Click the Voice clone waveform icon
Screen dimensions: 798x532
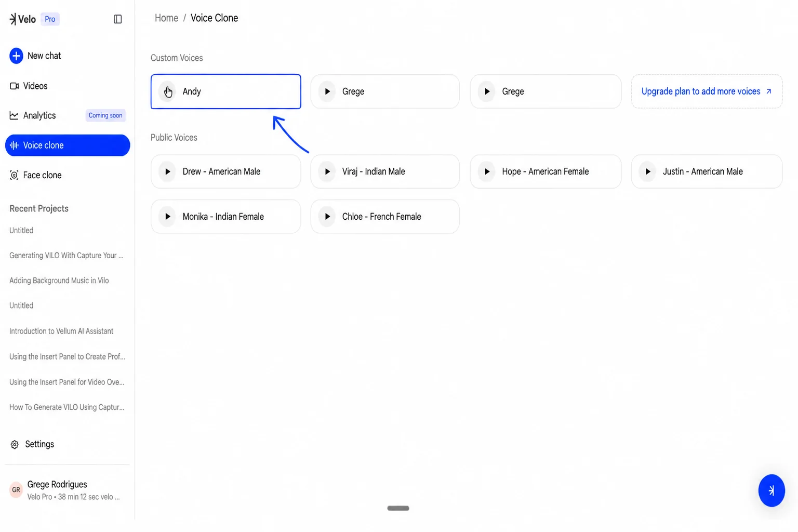tap(14, 145)
